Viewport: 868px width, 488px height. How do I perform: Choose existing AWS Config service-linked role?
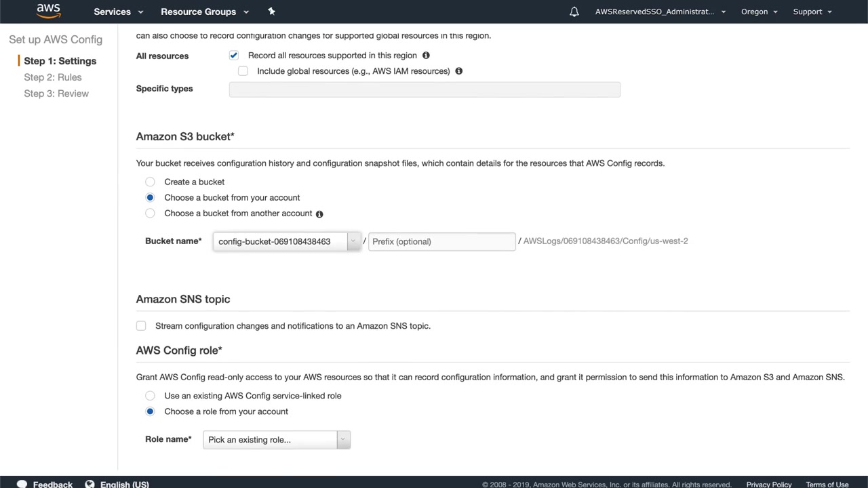click(x=151, y=396)
